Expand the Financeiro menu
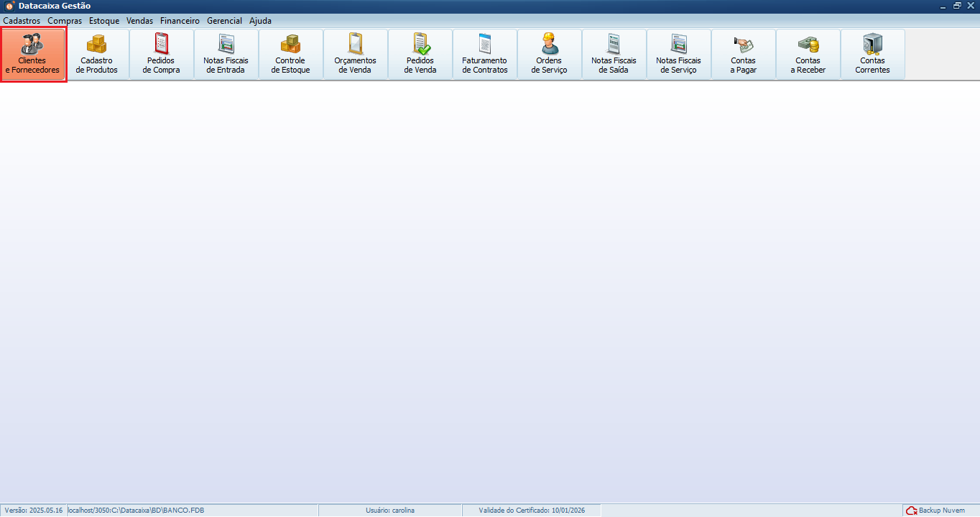Image resolution: width=980 pixels, height=517 pixels. pyautogui.click(x=180, y=21)
